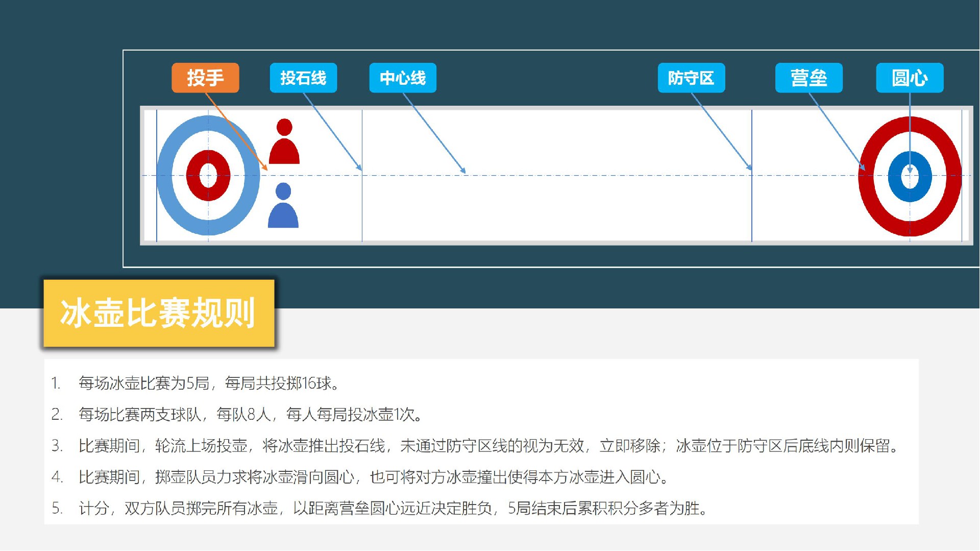Click the red player figure icon
Viewport: 980px width, 551px height.
coord(284,141)
